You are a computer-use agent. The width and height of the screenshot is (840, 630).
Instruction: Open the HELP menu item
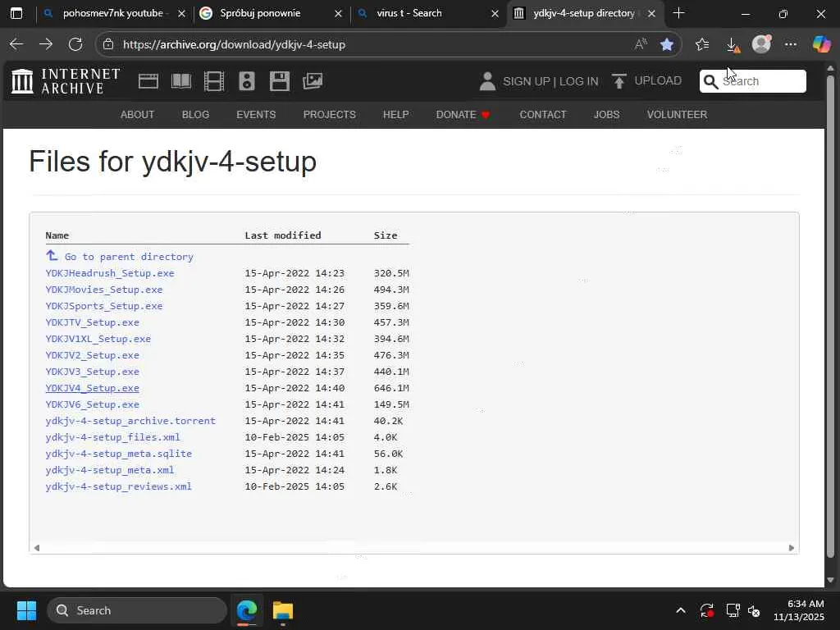[x=396, y=115]
